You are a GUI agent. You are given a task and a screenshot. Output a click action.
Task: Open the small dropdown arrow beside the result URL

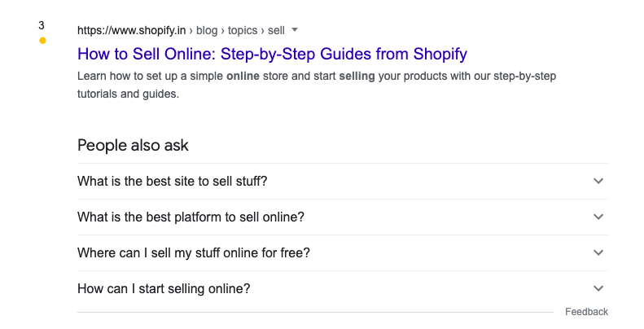pyautogui.click(x=295, y=30)
